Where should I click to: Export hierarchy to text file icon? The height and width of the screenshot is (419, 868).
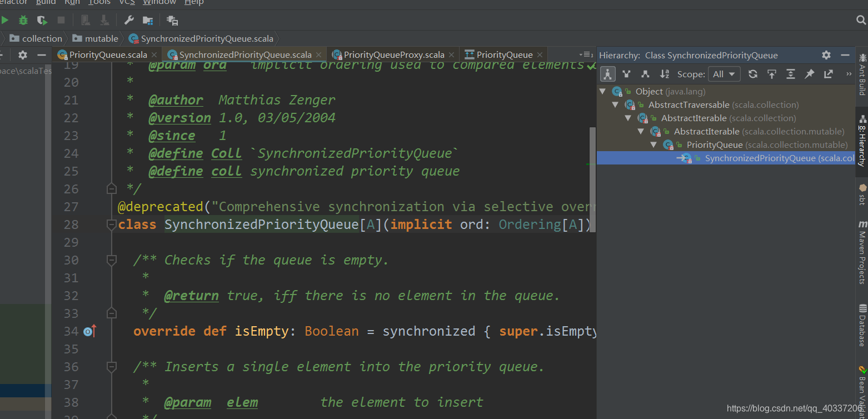829,74
